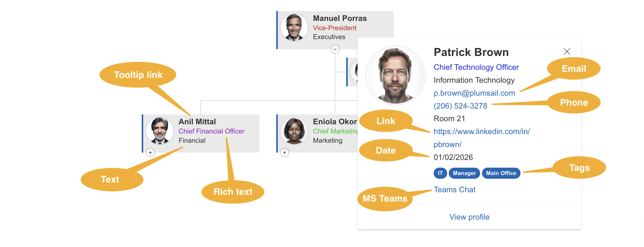This screenshot has width=644, height=247.
Task: Click Anil Mittal's avatar photo
Action: (x=160, y=131)
